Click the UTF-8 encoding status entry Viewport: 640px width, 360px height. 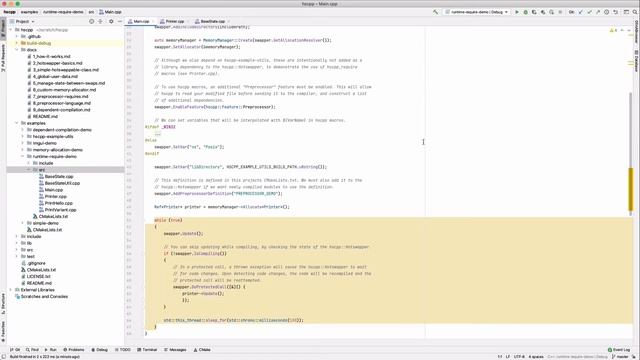tap(519, 357)
